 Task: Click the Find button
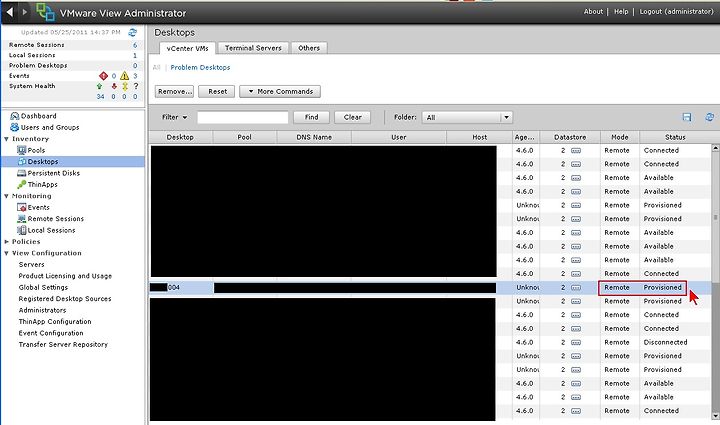tap(311, 117)
